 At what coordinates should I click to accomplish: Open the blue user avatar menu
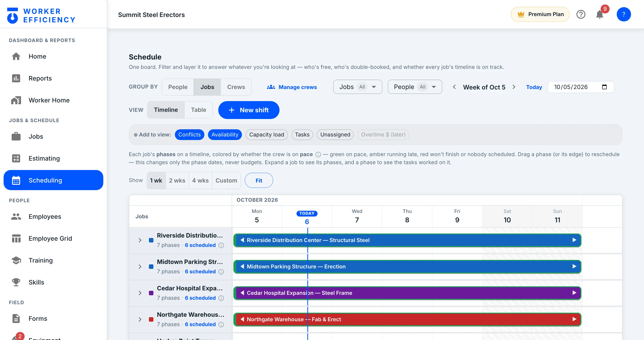[623, 15]
